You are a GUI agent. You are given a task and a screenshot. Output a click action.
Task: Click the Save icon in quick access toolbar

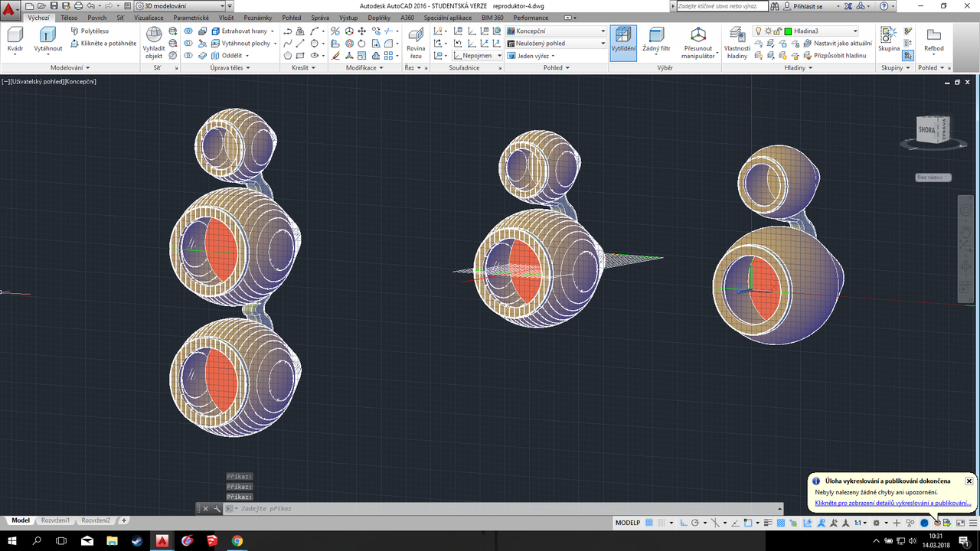54,6
